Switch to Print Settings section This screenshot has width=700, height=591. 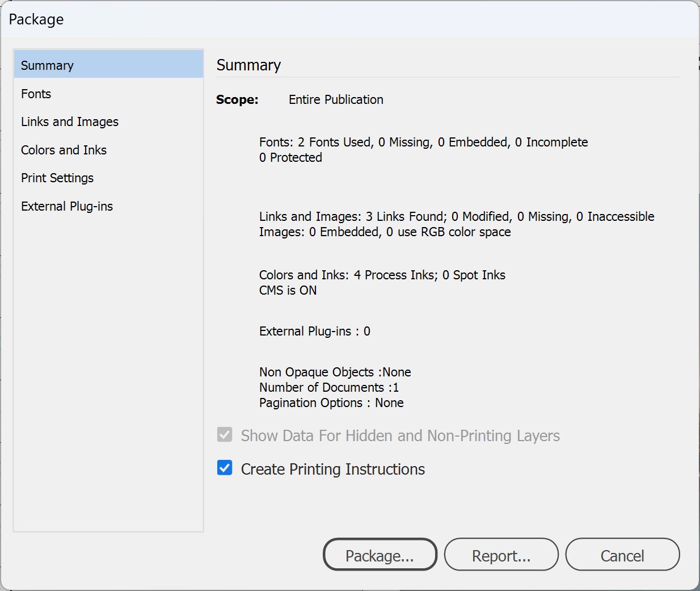click(x=108, y=178)
